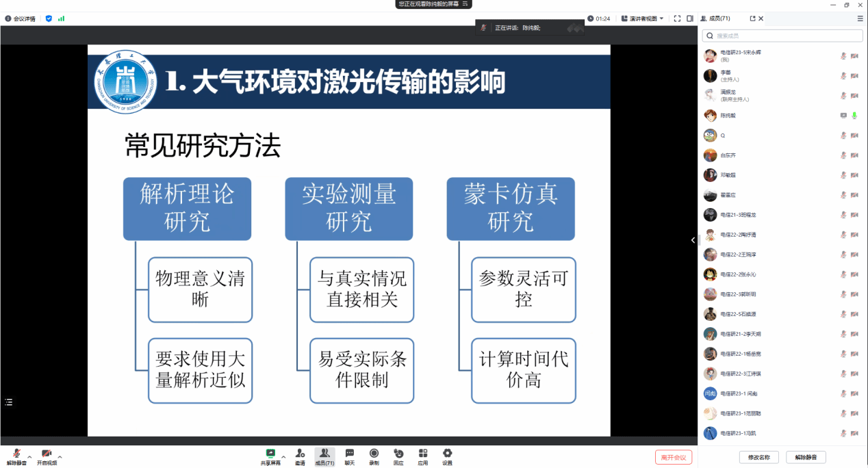
Task: Expand audio options arrow beside 解除静音
Action: (29, 456)
